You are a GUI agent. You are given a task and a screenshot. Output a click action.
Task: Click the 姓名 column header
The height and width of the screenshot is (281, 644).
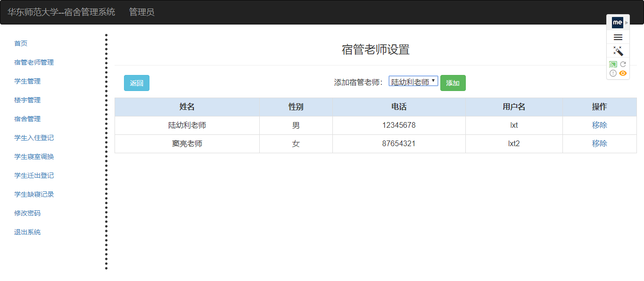[x=187, y=107]
